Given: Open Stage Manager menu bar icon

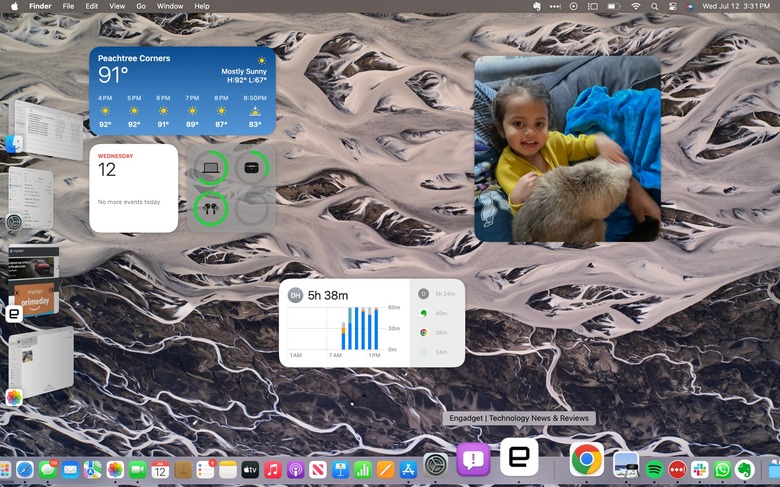Looking at the screenshot, I should [x=592, y=6].
